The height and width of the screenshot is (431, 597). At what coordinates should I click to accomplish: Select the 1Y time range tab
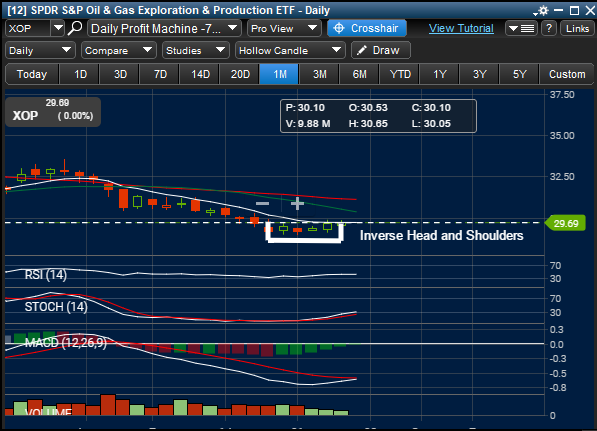440,74
